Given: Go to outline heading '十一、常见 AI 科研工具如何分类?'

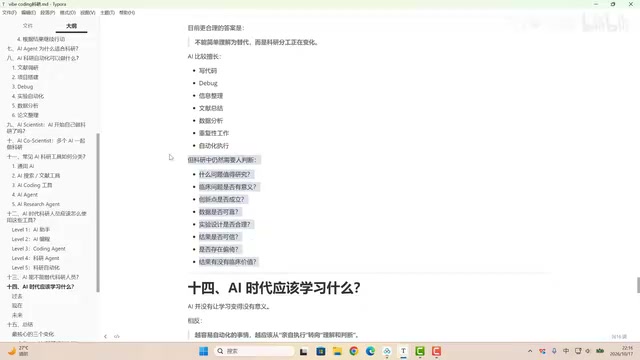Looking at the screenshot, I should [x=46, y=157].
